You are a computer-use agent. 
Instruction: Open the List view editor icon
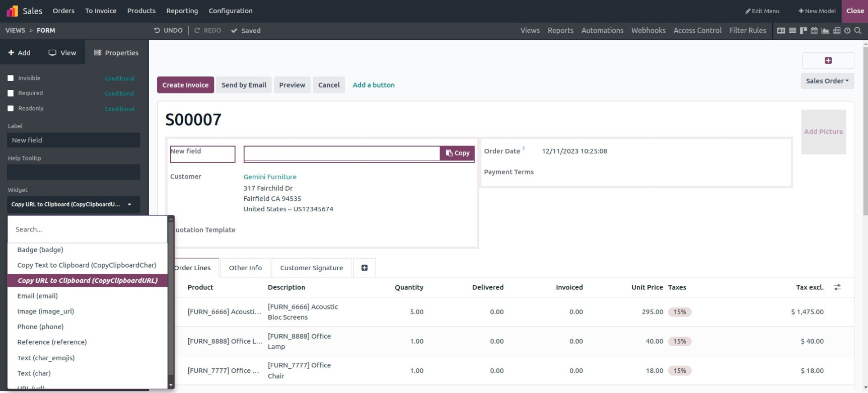coord(792,31)
